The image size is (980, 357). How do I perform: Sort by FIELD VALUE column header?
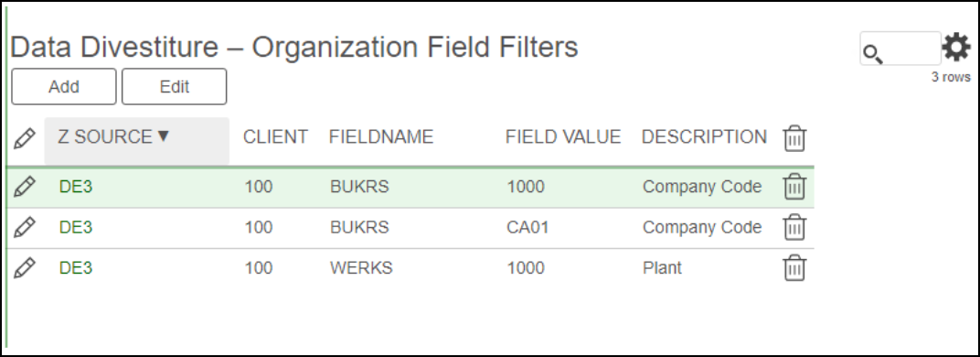pos(563,136)
